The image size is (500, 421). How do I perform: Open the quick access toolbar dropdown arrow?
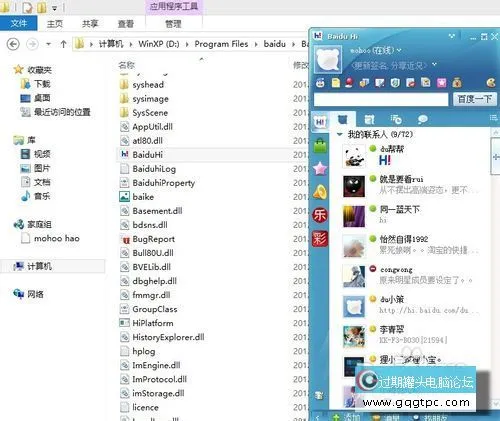coord(54,8)
